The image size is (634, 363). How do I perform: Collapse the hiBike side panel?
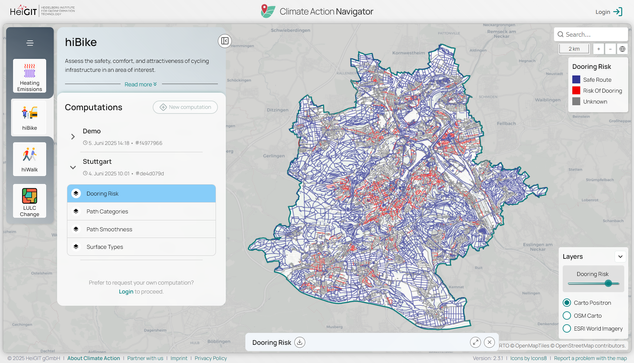tap(225, 41)
